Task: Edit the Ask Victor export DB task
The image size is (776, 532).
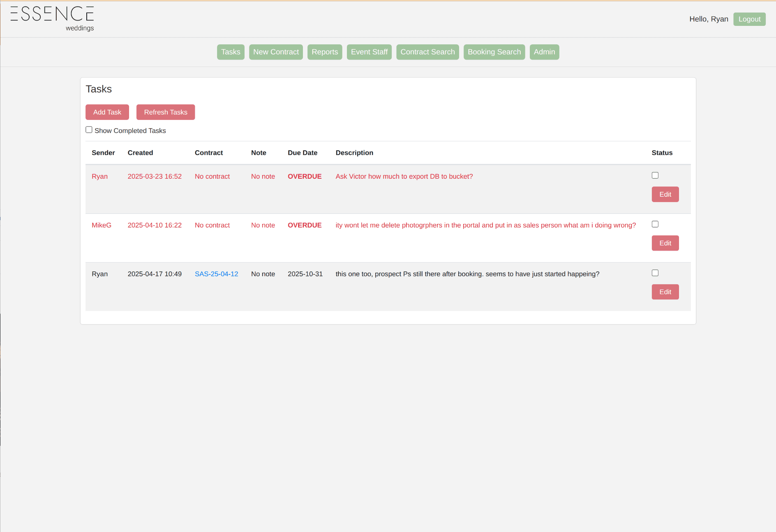Action: click(x=665, y=194)
